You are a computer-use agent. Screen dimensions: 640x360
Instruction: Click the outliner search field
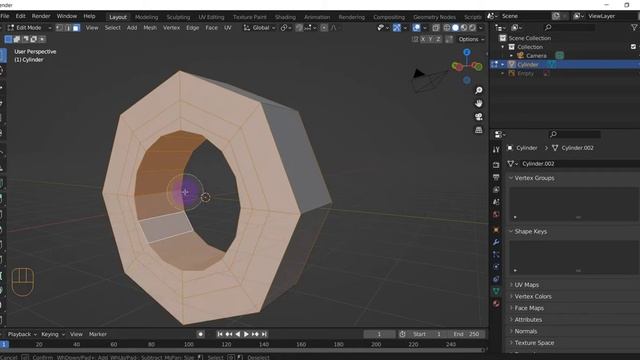click(569, 27)
